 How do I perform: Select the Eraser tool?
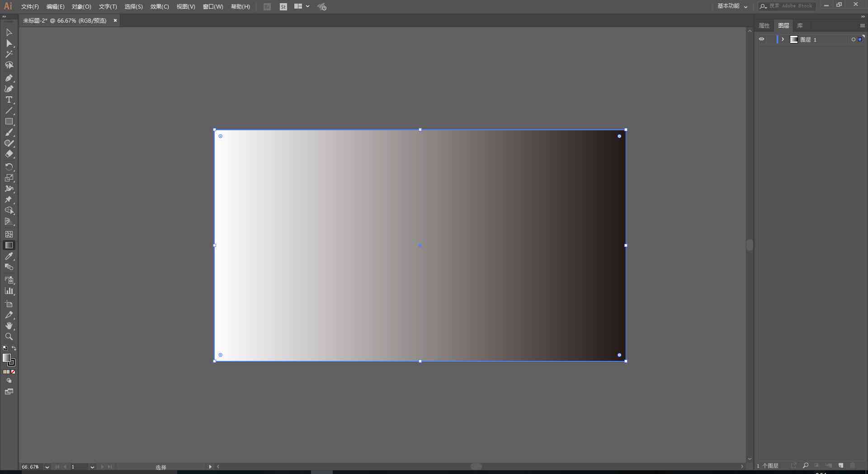pos(9,154)
